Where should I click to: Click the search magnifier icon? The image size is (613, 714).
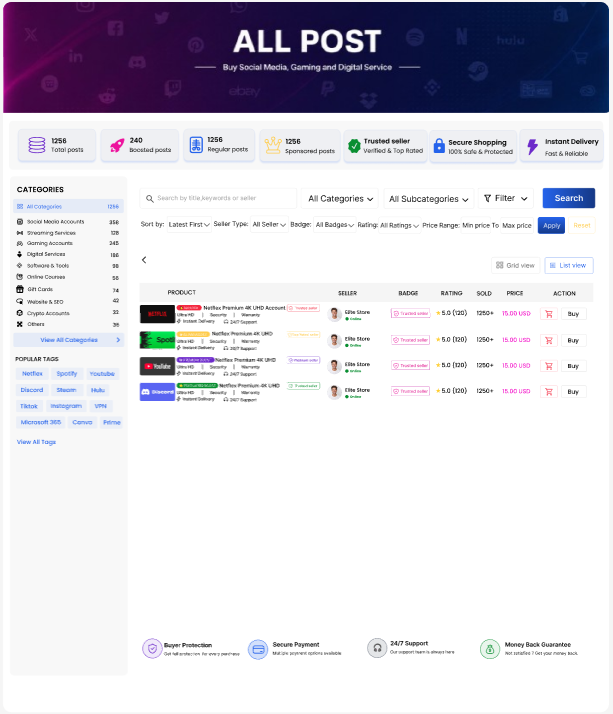point(149,199)
